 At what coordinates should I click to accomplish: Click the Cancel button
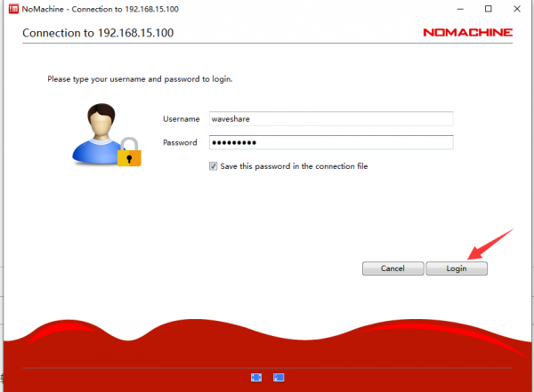(393, 268)
